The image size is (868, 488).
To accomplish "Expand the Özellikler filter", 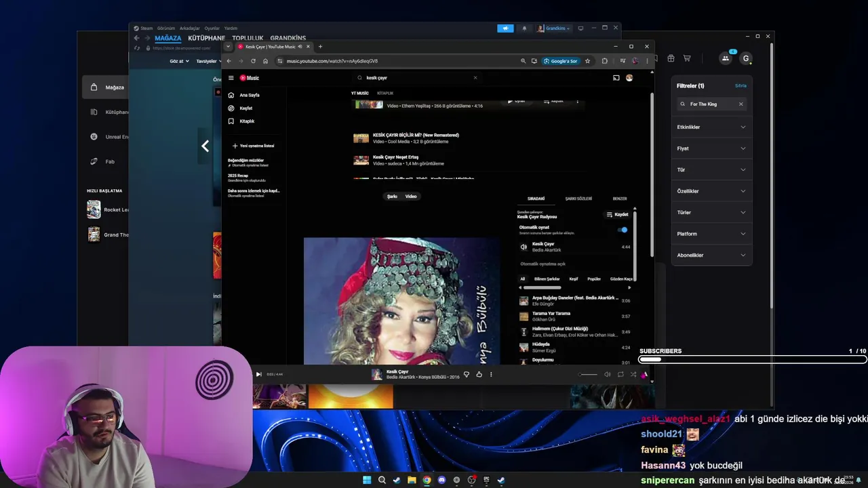I will coord(711,191).
